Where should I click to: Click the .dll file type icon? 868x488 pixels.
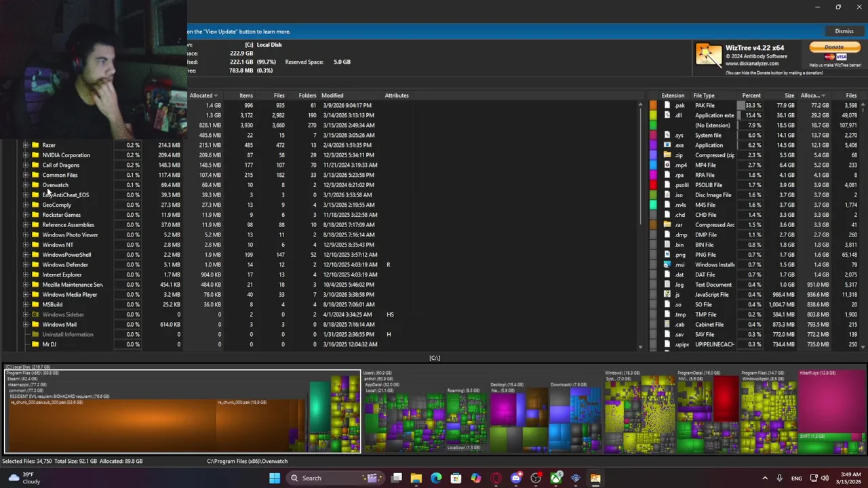click(x=667, y=115)
